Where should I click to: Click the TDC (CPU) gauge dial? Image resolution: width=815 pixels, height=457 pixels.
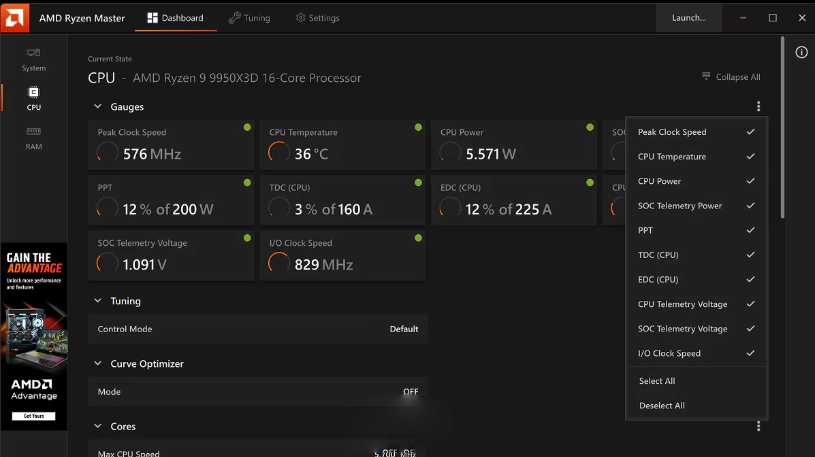pyautogui.click(x=279, y=207)
